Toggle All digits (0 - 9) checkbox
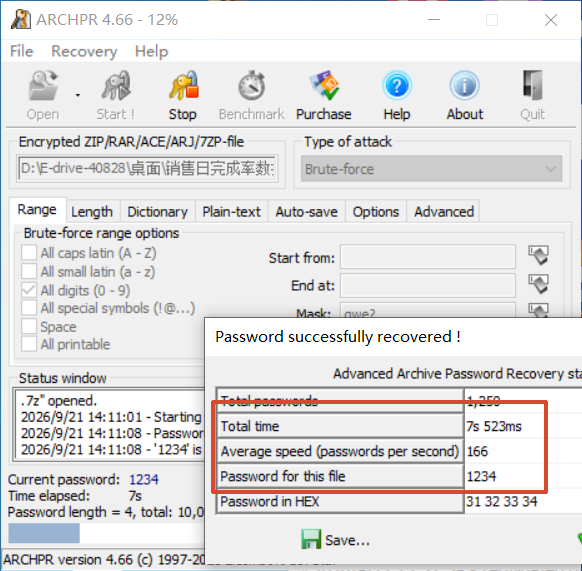This screenshot has height=571, width=582. pos(29,290)
